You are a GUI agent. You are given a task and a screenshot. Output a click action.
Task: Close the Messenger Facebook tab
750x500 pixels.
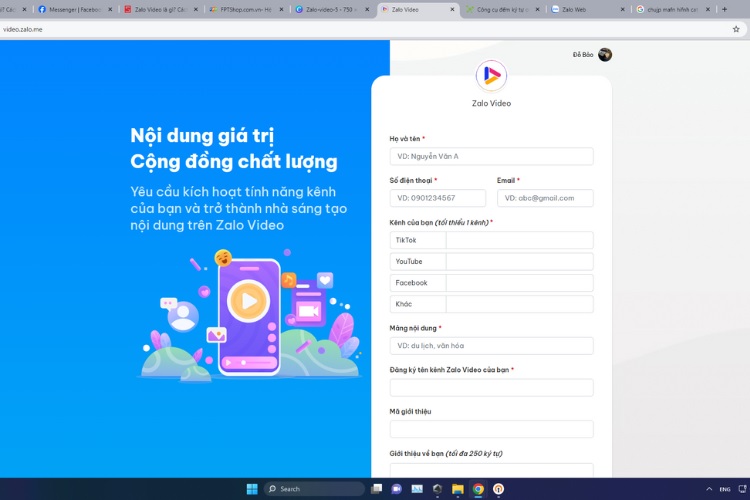(x=110, y=9)
